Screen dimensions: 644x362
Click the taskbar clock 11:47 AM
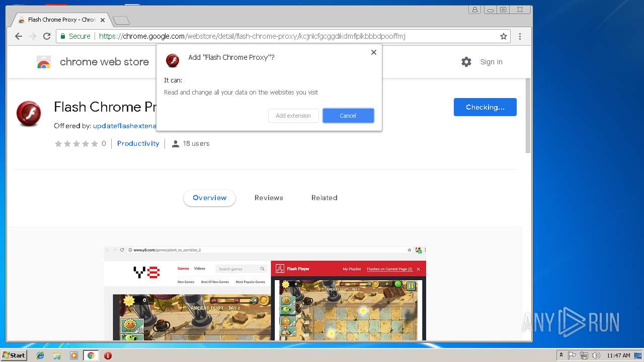[x=618, y=355]
